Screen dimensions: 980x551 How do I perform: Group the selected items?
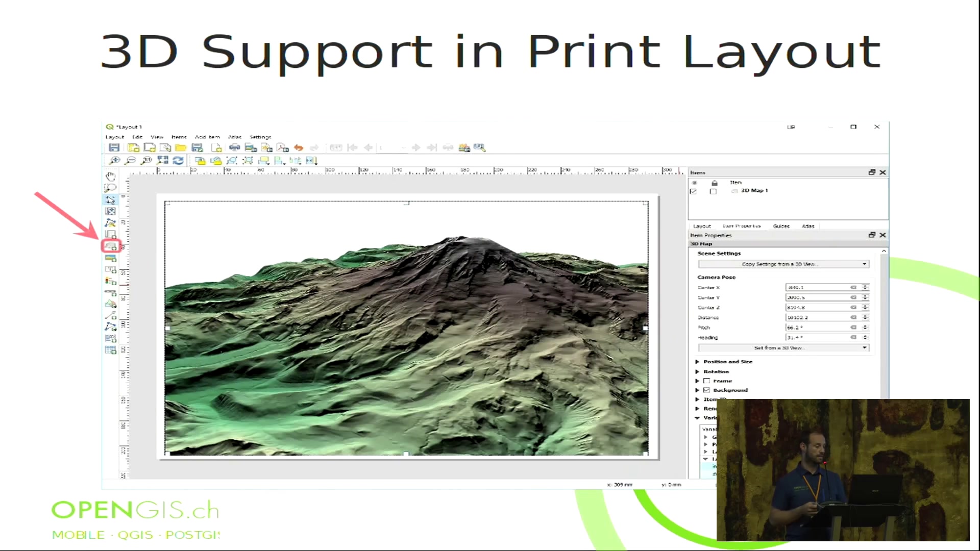click(x=232, y=160)
